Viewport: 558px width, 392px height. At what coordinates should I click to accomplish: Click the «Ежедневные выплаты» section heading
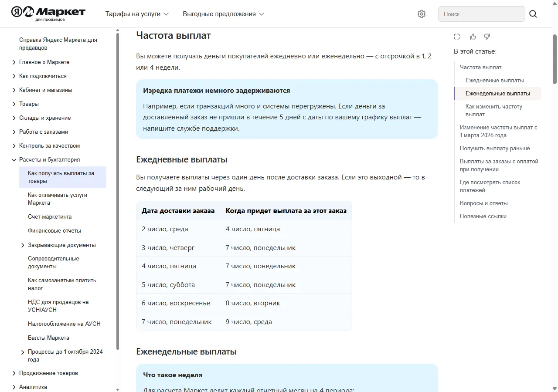182,159
